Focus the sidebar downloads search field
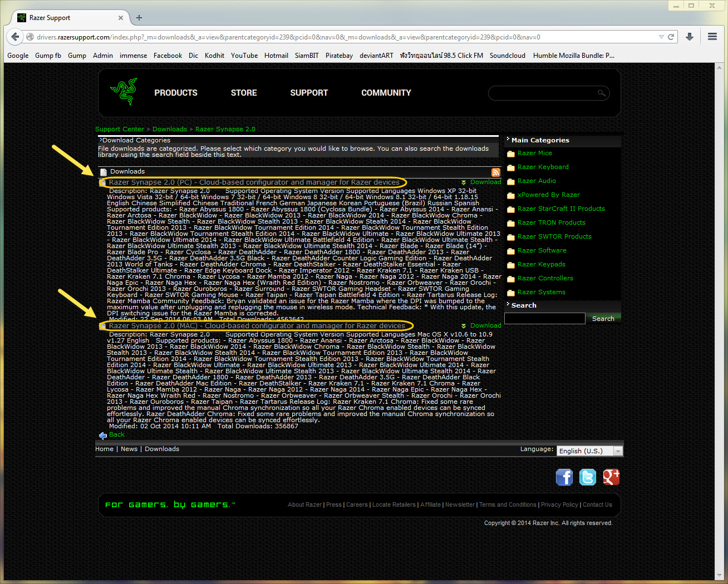The width and height of the screenshot is (728, 584). pyautogui.click(x=545, y=318)
